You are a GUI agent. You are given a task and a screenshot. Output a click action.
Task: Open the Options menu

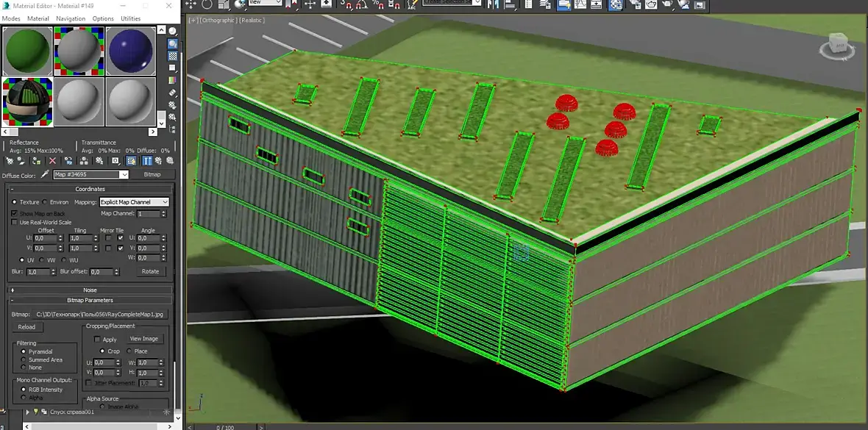click(103, 18)
